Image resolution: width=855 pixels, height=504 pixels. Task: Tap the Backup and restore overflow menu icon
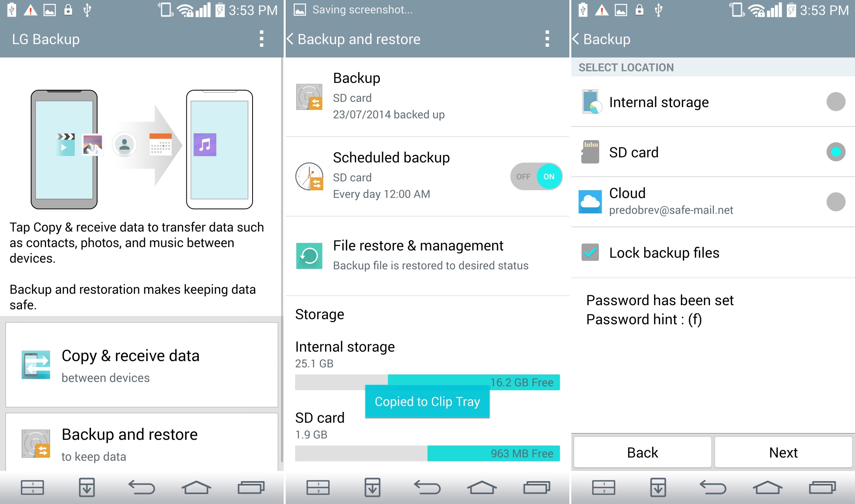click(x=548, y=39)
